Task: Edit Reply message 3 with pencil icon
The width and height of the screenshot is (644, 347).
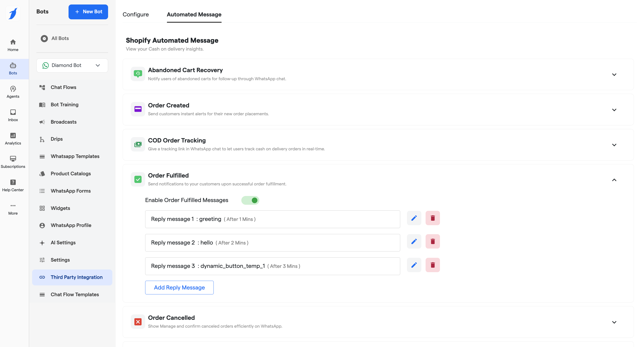Action: click(x=414, y=265)
